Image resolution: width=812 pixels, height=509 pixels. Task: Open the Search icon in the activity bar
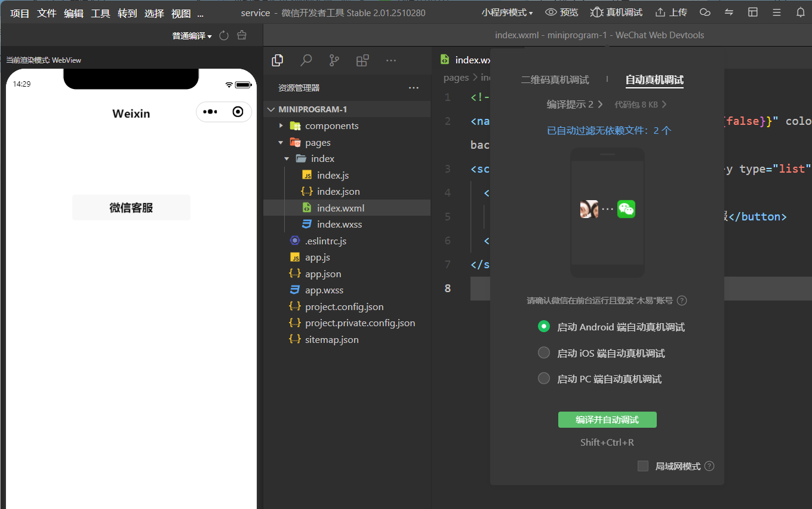(306, 60)
